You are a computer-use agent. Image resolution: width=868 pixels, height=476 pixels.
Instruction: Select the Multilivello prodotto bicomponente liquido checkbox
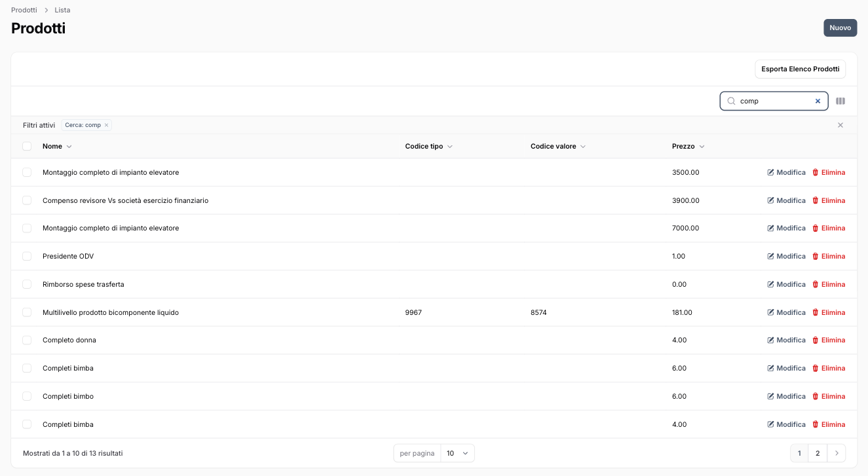pyautogui.click(x=27, y=312)
